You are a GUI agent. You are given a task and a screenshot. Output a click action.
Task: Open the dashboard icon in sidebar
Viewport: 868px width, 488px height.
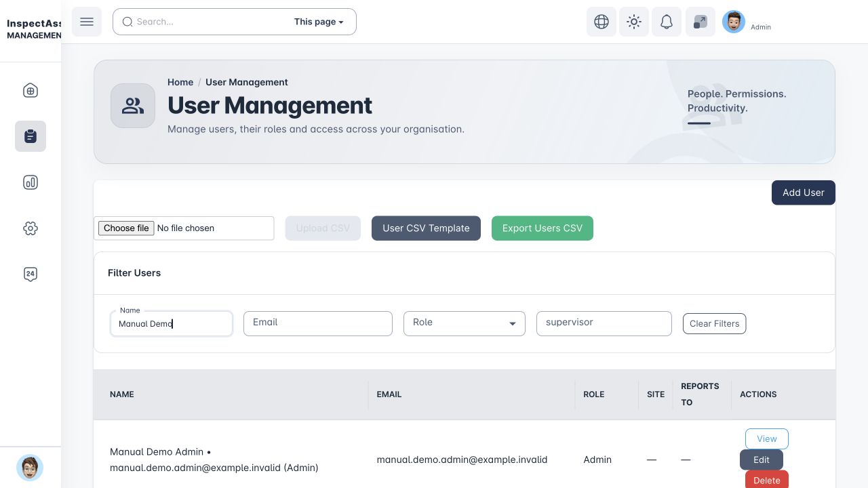tap(31, 91)
